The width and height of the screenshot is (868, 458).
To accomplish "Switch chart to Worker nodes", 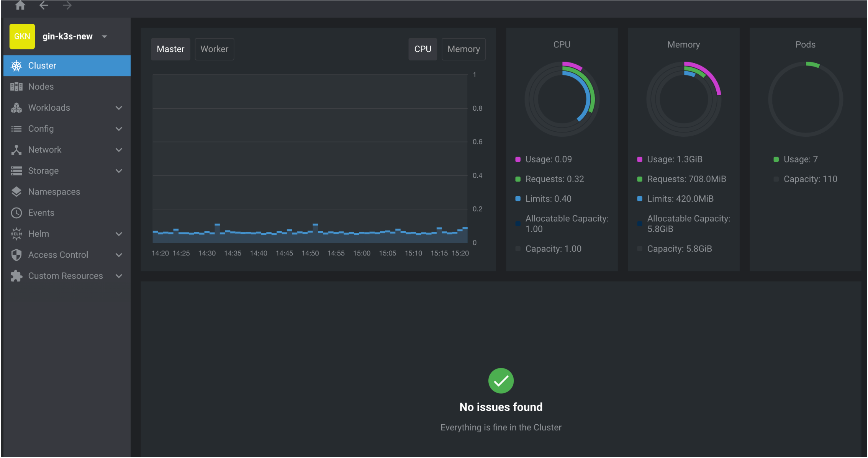I will pyautogui.click(x=214, y=49).
